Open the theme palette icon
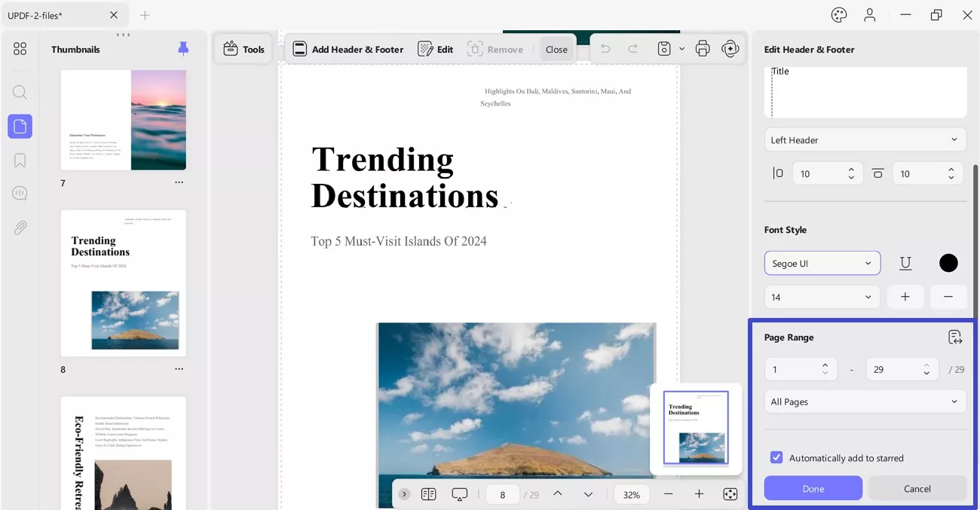 tap(839, 15)
